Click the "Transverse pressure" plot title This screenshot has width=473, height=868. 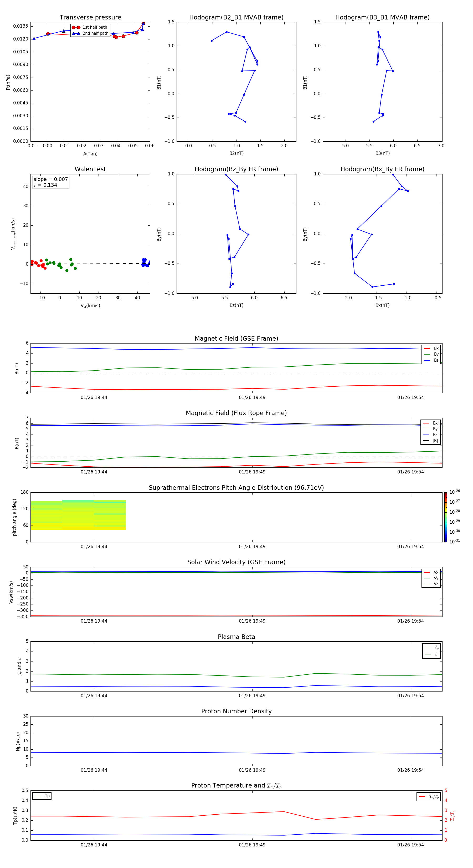pos(90,18)
